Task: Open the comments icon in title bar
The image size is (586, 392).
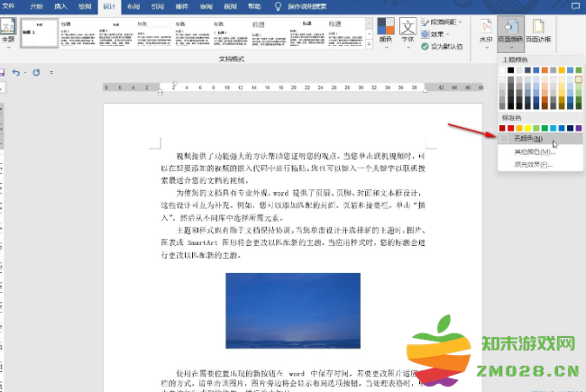Action: [575, 6]
